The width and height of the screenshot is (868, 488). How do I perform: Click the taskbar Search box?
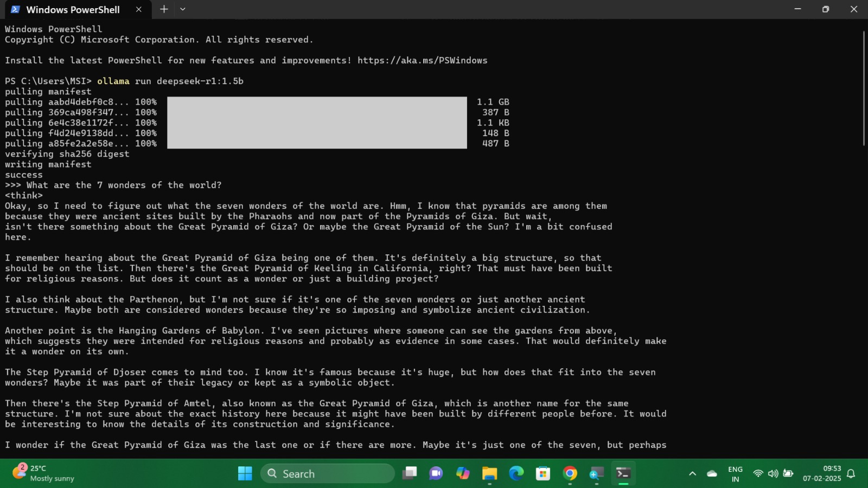327,473
